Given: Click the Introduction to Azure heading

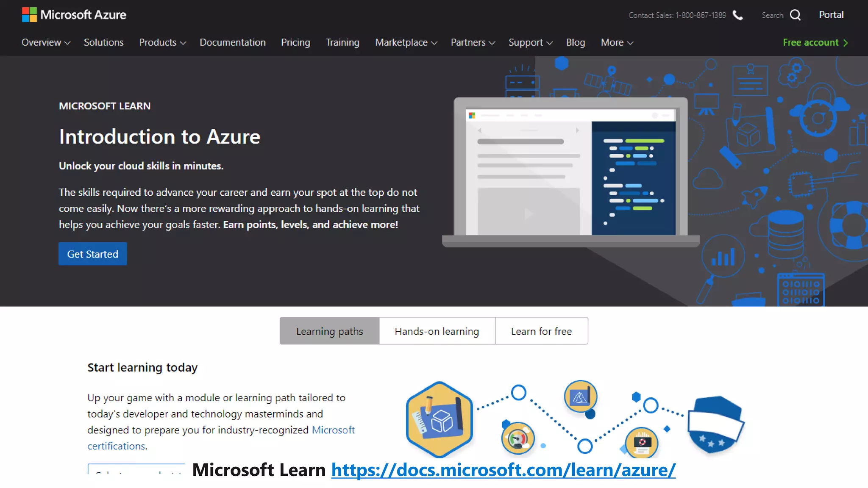Looking at the screenshot, I should tap(159, 136).
